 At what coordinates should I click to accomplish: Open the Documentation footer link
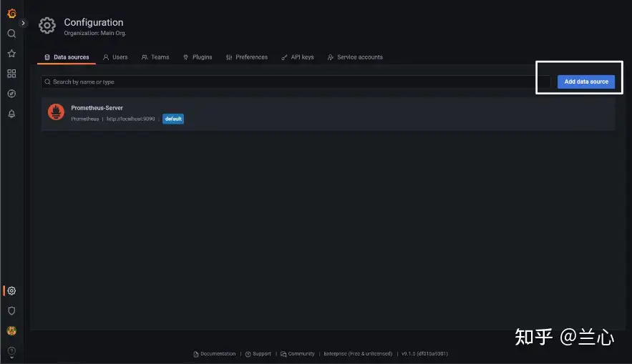(215, 354)
